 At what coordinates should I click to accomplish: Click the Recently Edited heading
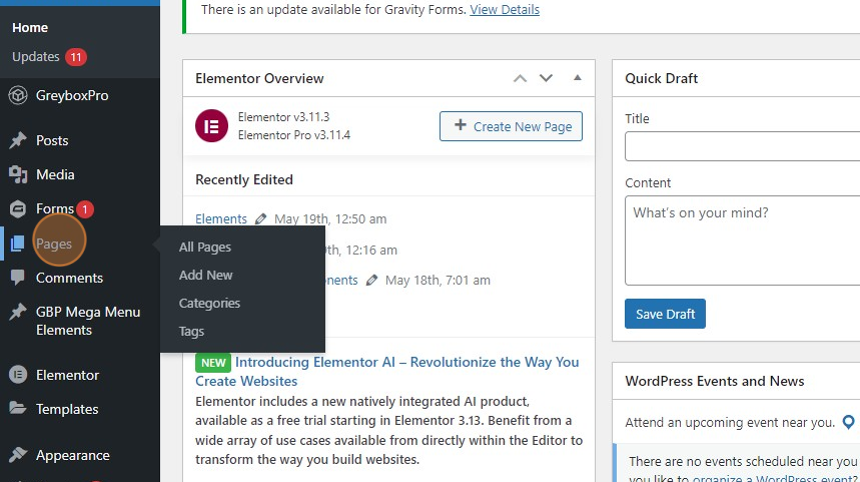[244, 179]
